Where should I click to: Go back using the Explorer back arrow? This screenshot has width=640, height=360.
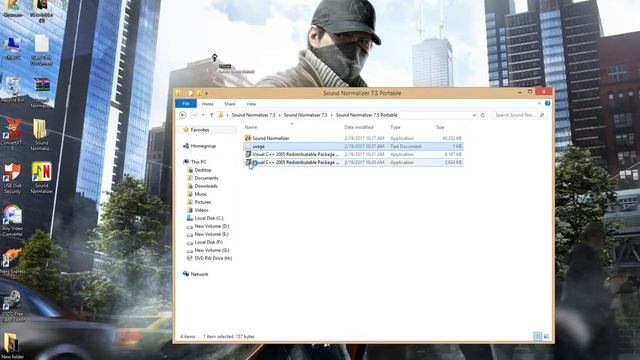point(183,115)
